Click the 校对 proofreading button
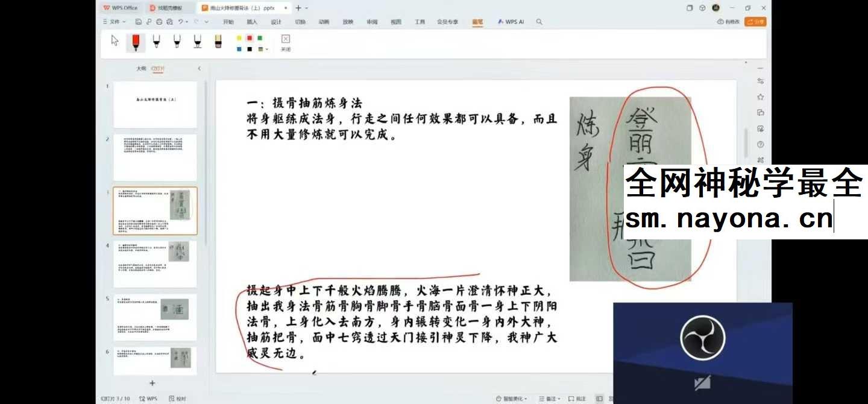 [178, 399]
